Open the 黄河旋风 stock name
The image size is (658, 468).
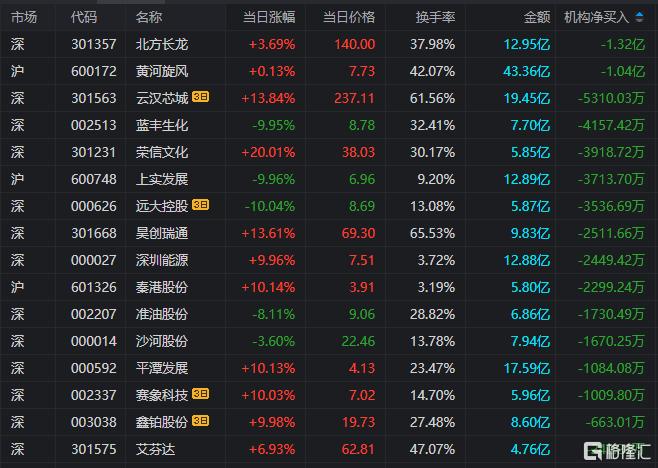pyautogui.click(x=161, y=71)
